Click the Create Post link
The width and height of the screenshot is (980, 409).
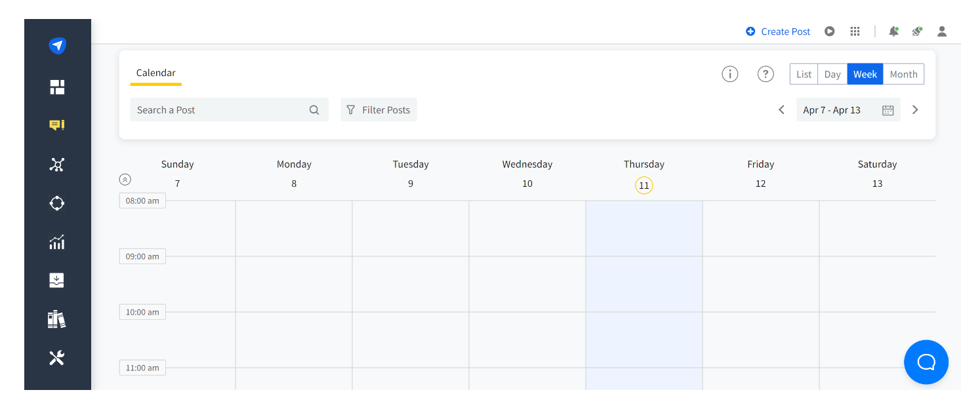779,31
